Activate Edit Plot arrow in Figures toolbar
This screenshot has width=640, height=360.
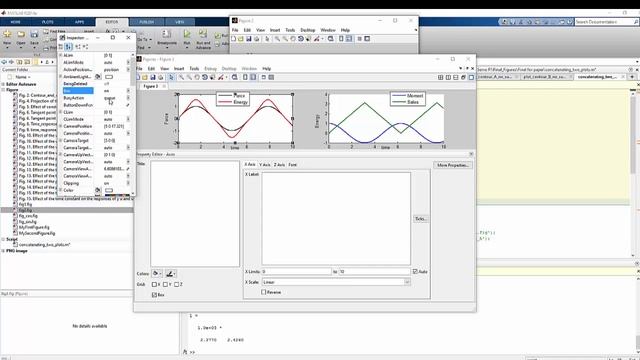pos(171,77)
